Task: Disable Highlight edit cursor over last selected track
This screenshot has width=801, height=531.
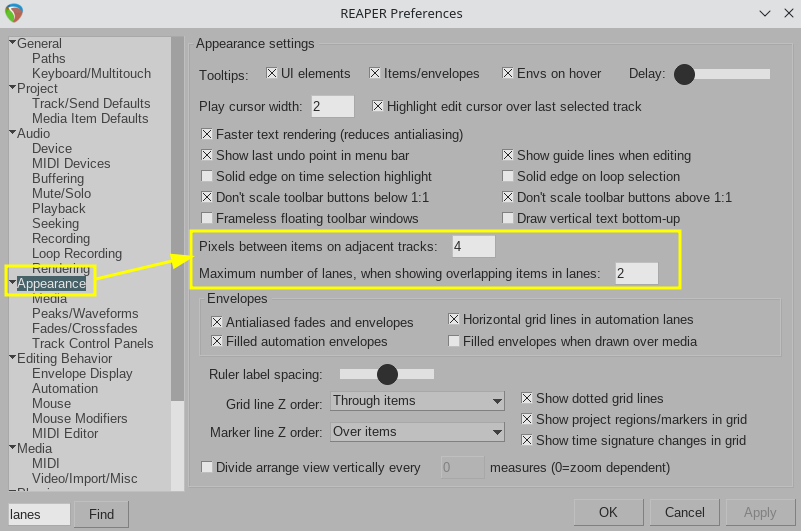Action: click(x=378, y=106)
